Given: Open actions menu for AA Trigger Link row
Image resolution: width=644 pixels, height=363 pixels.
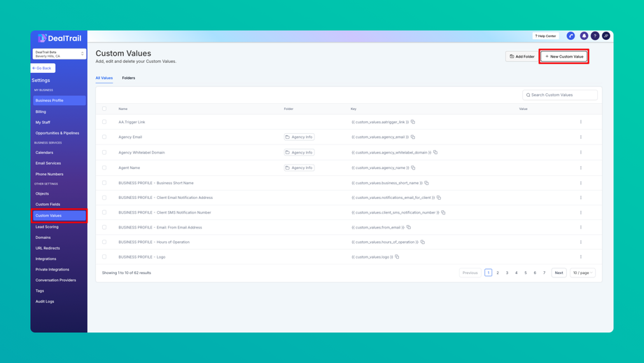Looking at the screenshot, I should [581, 122].
